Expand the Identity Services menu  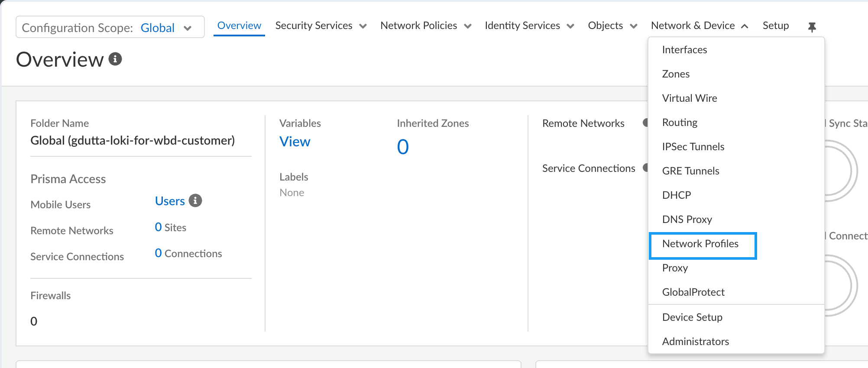pos(529,26)
